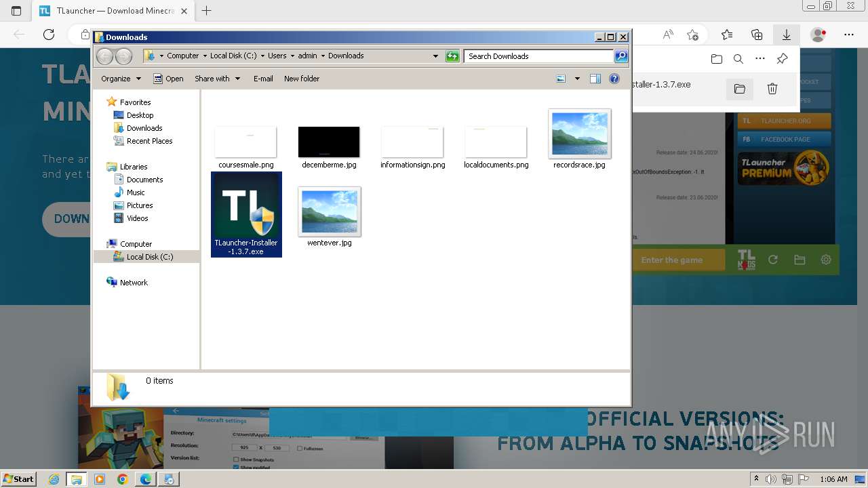This screenshot has height=488, width=868.
Task: Expand the address bar history dropdown
Action: pyautogui.click(x=435, y=56)
